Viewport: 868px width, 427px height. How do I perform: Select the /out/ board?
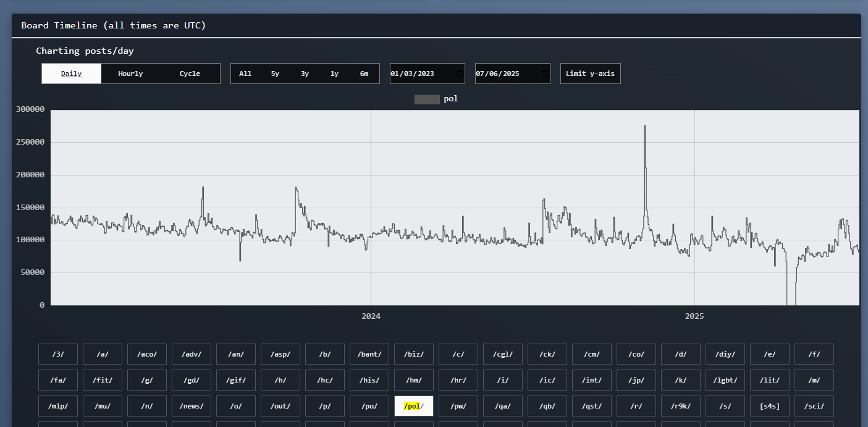click(x=280, y=406)
